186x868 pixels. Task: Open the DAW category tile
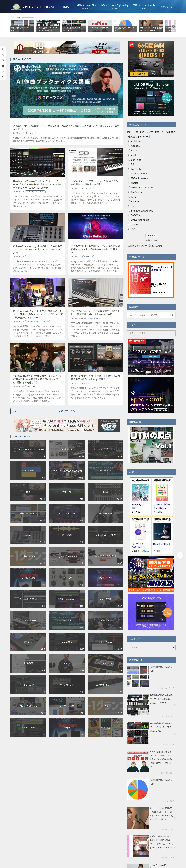[x=105, y=492]
